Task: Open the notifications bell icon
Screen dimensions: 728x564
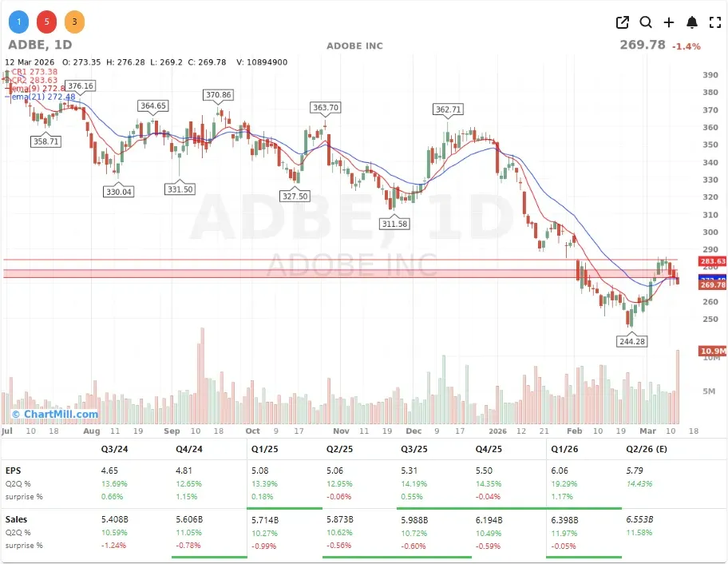Action: click(x=692, y=22)
